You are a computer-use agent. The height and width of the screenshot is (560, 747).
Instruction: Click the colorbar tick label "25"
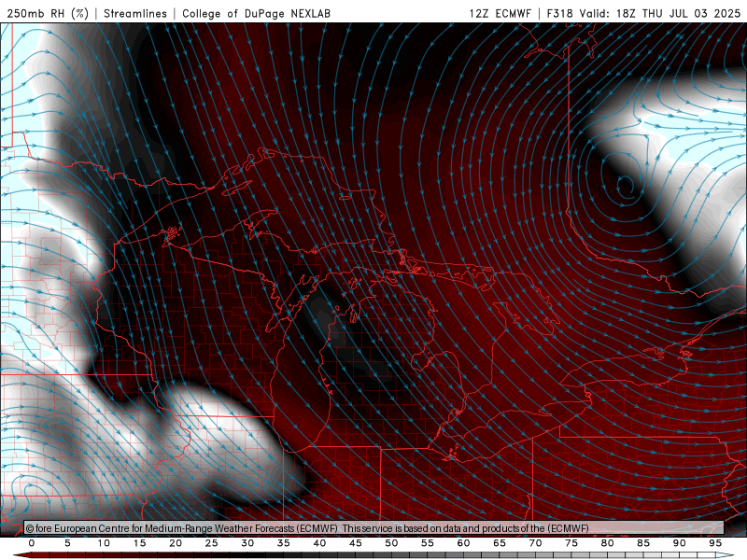click(x=211, y=543)
